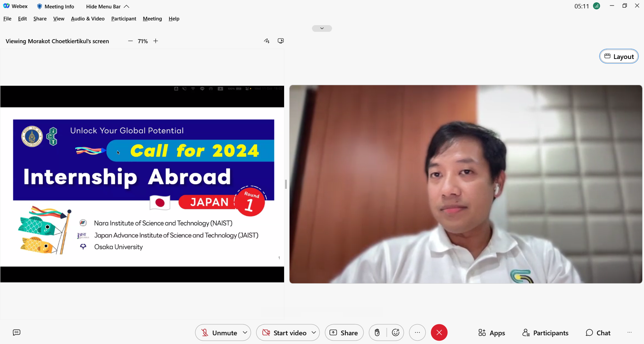Open the emoji reactions icon

pyautogui.click(x=395, y=333)
